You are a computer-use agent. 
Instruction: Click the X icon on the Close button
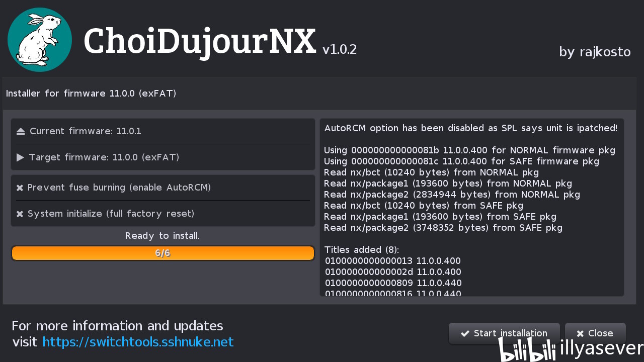point(580,333)
